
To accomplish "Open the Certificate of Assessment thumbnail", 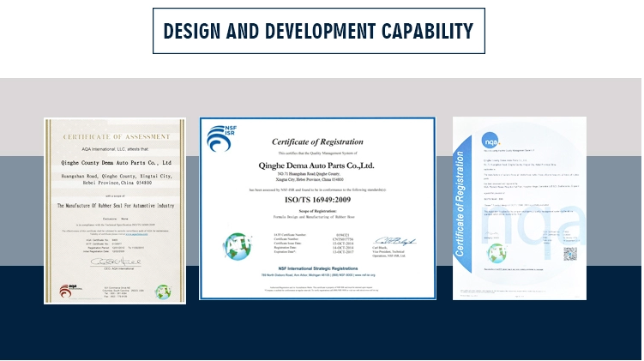I will 114,211.
